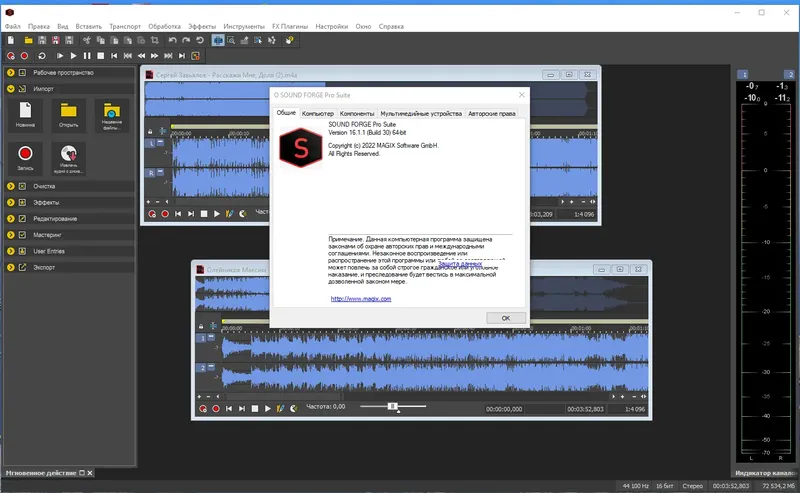
Task: Toggle left channel L in upper audio window
Action: 151,143
